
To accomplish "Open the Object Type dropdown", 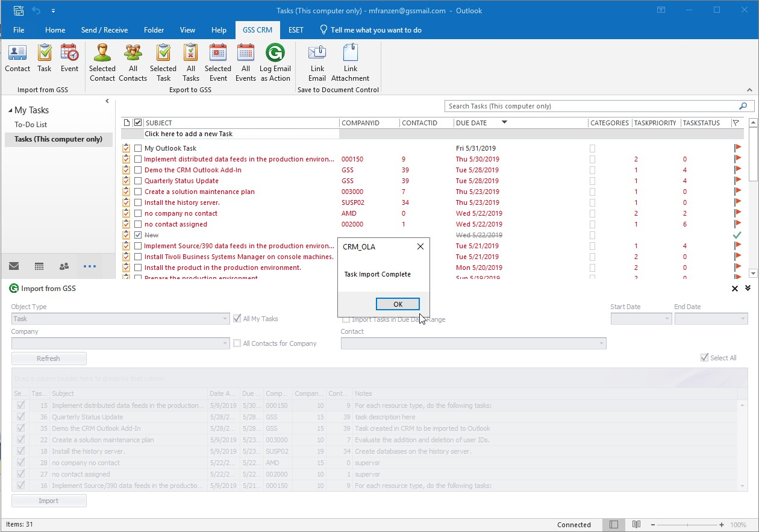I will pyautogui.click(x=225, y=319).
